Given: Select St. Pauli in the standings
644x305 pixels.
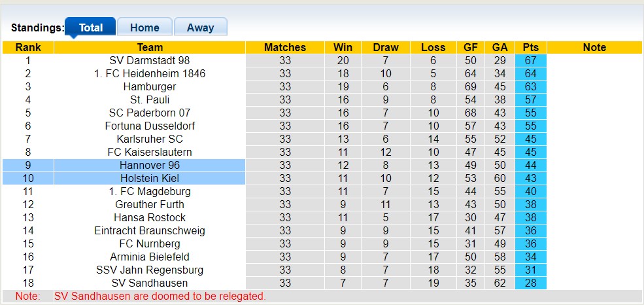Looking at the screenshot, I should (150, 99).
